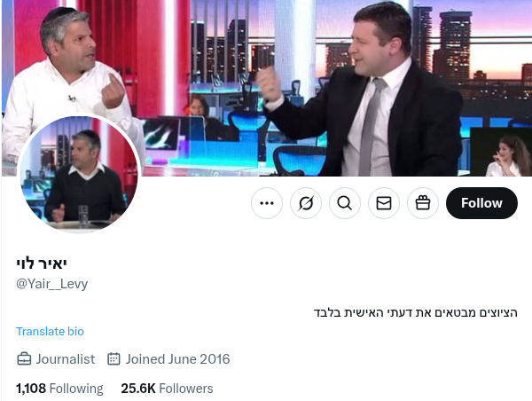
Task: Click the Journalist category label
Action: click(x=66, y=359)
